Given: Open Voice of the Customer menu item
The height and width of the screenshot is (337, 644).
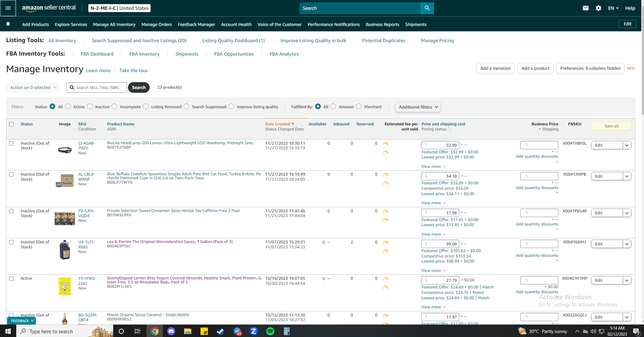Looking at the screenshot, I should 280,24.
